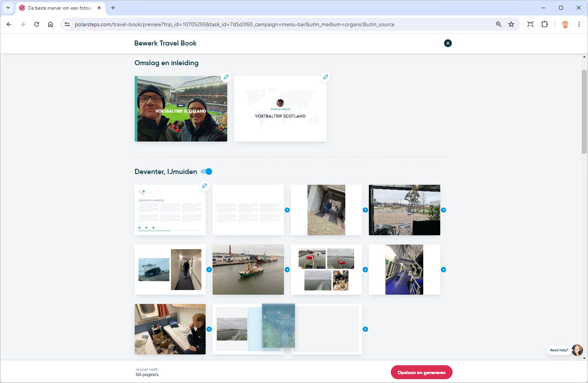Reload the Polarsteps page
The width and height of the screenshot is (588, 383).
[37, 24]
